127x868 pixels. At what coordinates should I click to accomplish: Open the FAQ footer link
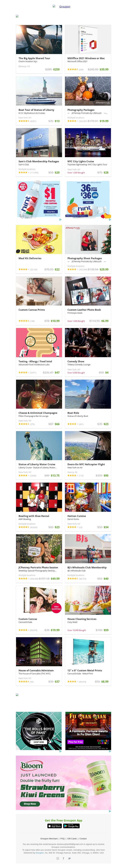(x=63, y=838)
